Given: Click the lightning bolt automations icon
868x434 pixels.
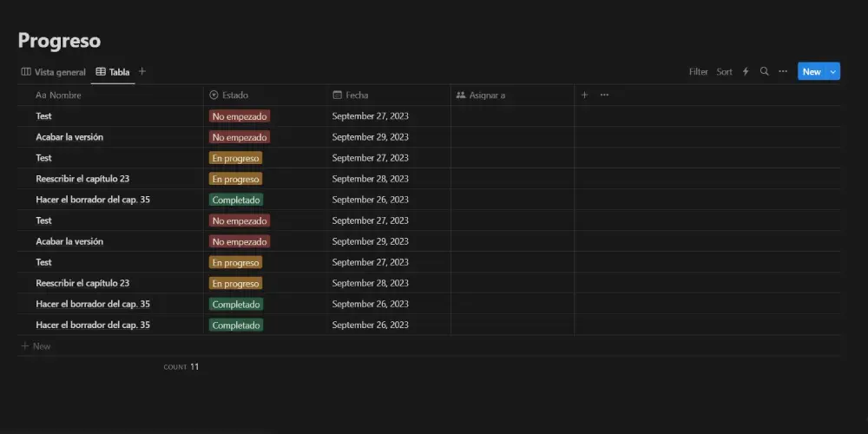Looking at the screenshot, I should pyautogui.click(x=745, y=72).
